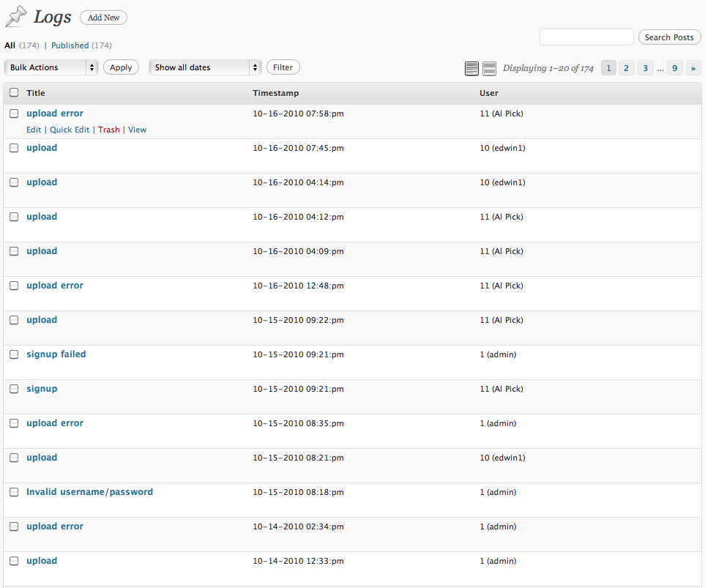Viewport: 705px width, 588px height.
Task: Show All logs filter tab
Action: tap(10, 45)
